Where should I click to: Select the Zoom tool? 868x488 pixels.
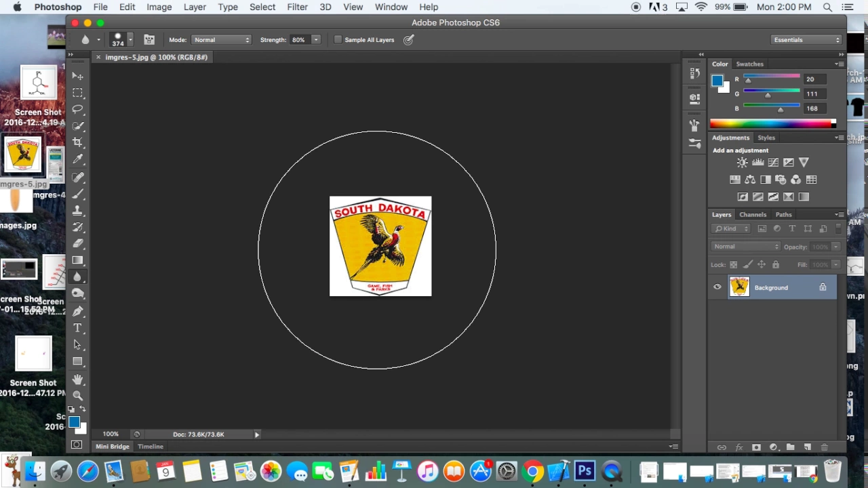pyautogui.click(x=77, y=395)
